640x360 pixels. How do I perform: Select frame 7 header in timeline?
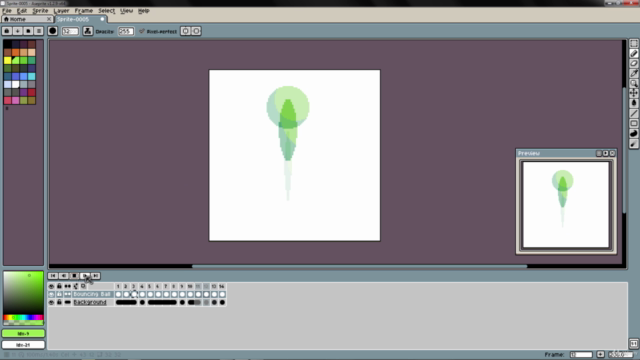(166, 287)
